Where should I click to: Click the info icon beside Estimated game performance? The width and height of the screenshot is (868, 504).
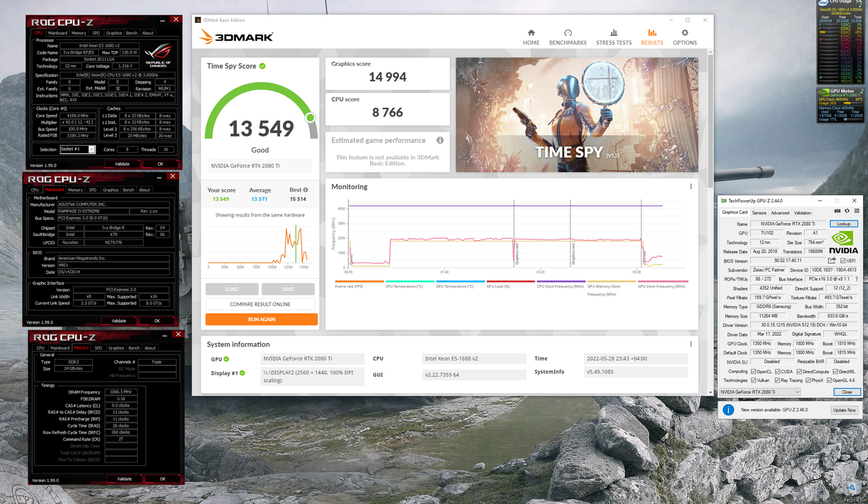(440, 140)
